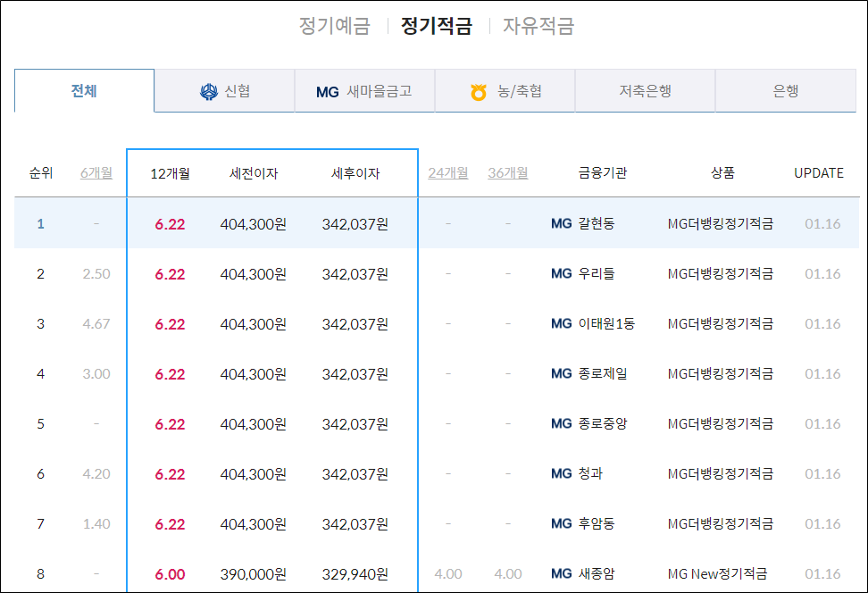Click MG더뱅킹정기적금 product in 갈현동 row
This screenshot has height=593, width=868.
pos(720,223)
